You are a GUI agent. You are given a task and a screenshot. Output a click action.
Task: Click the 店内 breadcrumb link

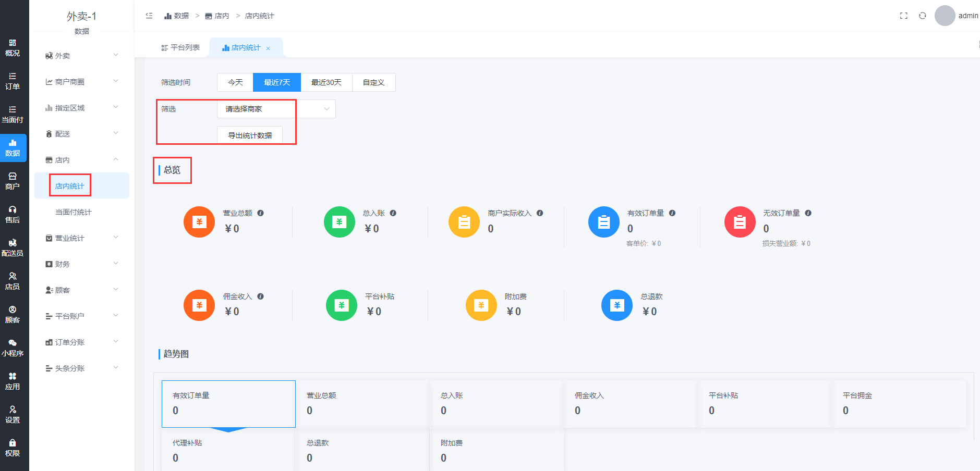coord(217,16)
